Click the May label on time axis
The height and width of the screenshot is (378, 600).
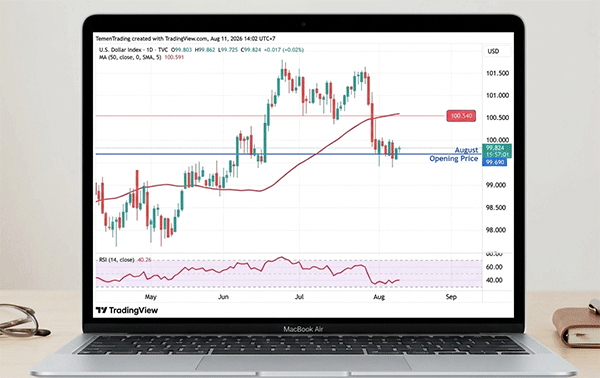(151, 297)
